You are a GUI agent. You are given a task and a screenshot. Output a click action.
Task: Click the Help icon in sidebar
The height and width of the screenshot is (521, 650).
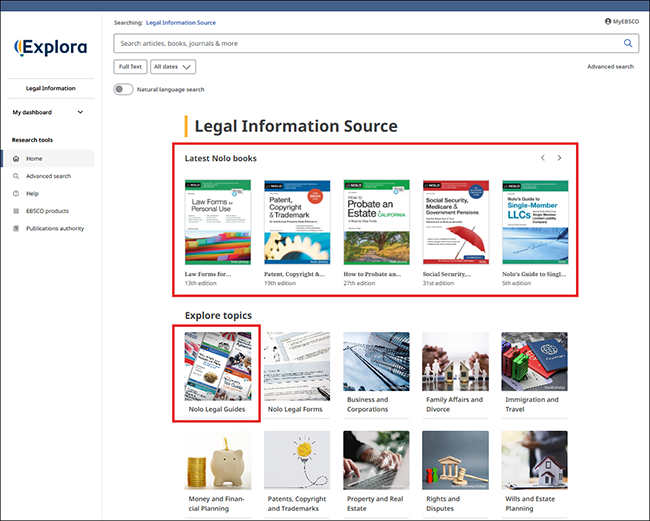(x=16, y=193)
